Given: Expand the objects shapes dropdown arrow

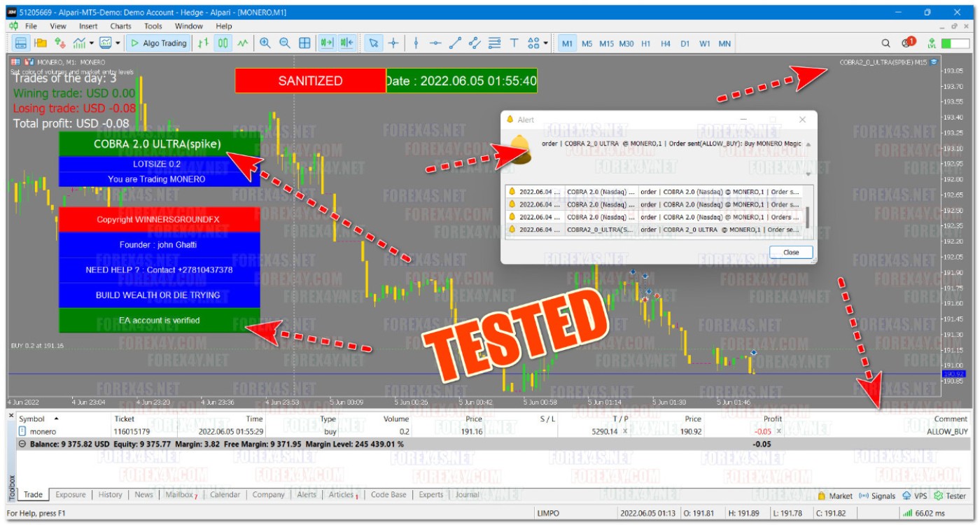Looking at the screenshot, I should pyautogui.click(x=545, y=43).
